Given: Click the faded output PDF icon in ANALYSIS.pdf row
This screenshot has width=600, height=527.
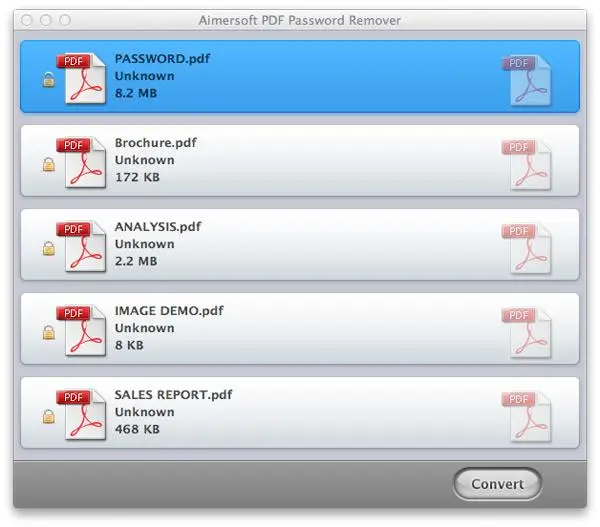Looking at the screenshot, I should click(x=527, y=248).
